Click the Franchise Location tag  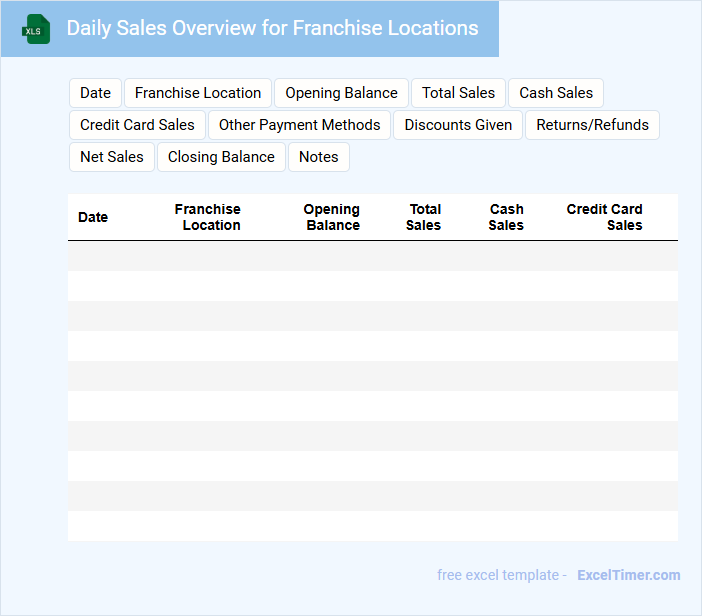(198, 93)
